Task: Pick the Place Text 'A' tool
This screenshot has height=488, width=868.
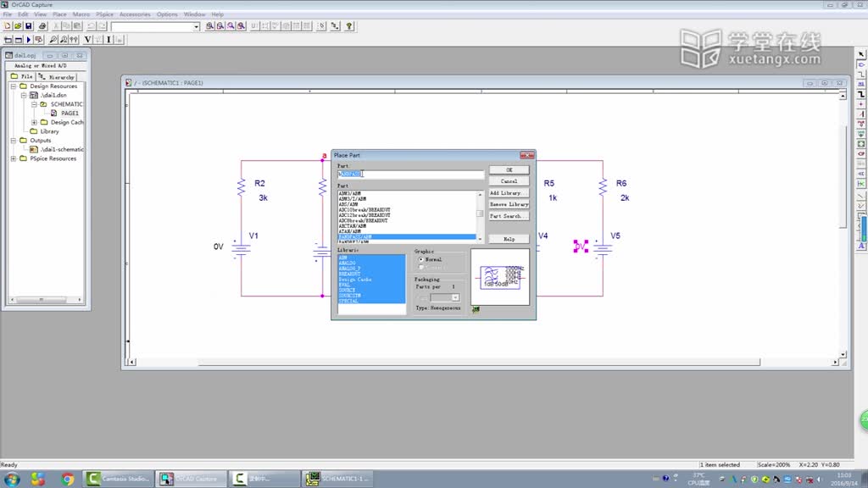Action: click(x=861, y=246)
